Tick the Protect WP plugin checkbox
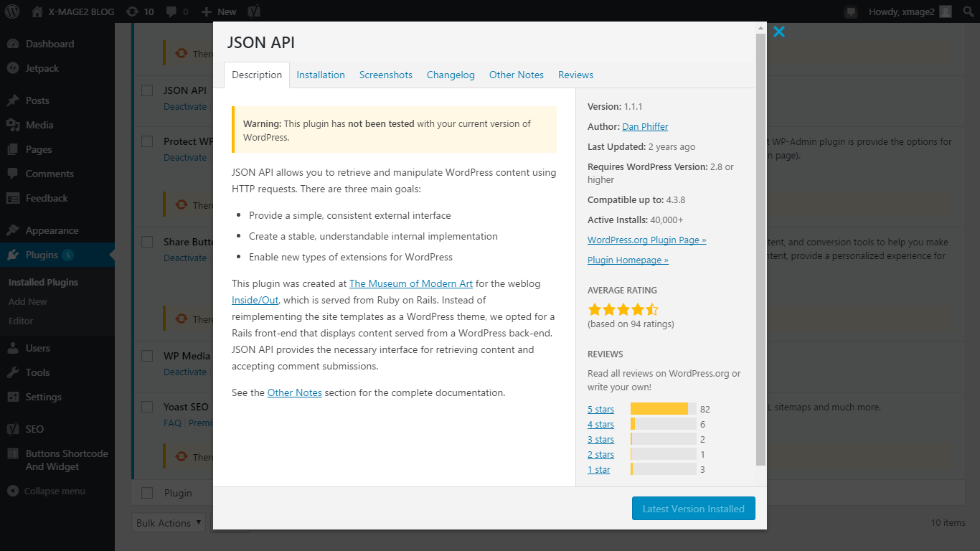The height and width of the screenshot is (551, 980). [147, 141]
